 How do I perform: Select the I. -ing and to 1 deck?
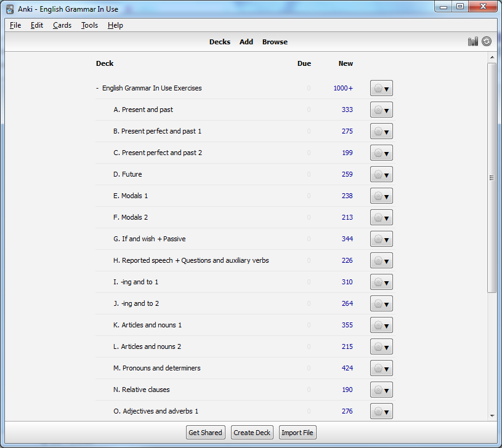point(136,282)
